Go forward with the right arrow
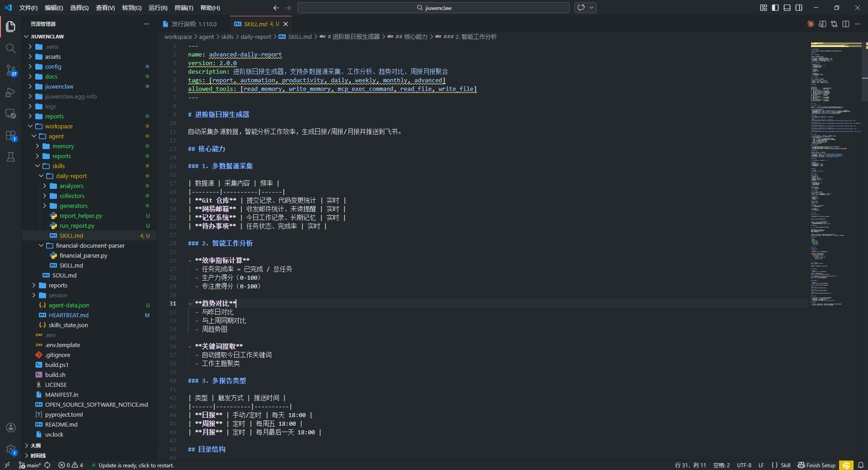Screen dimensions: 868x470 tap(288, 8)
